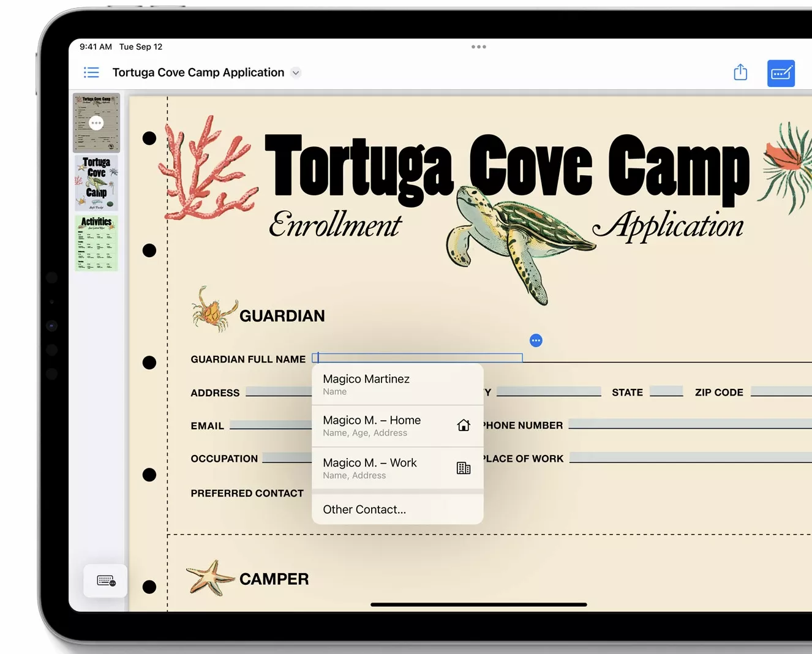This screenshot has width=812, height=654.
Task: Choose Magico Martinez name suggestion
Action: (x=397, y=385)
